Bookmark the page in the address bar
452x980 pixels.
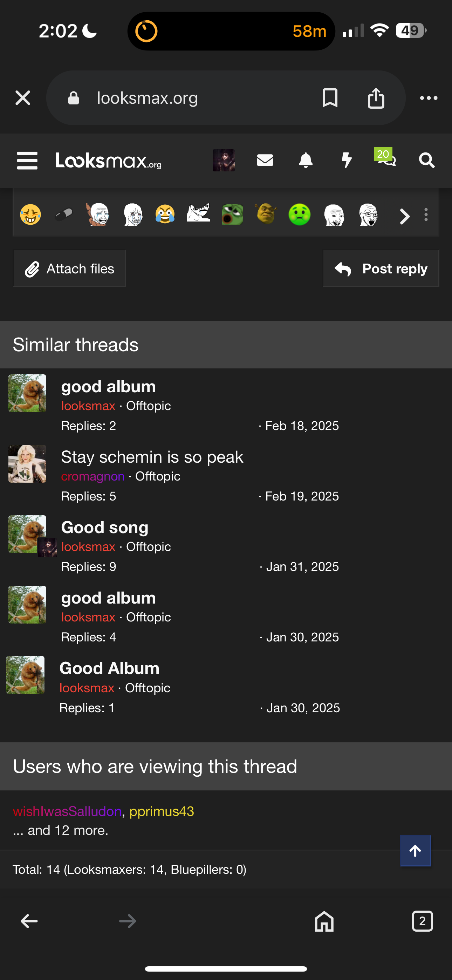coord(330,98)
